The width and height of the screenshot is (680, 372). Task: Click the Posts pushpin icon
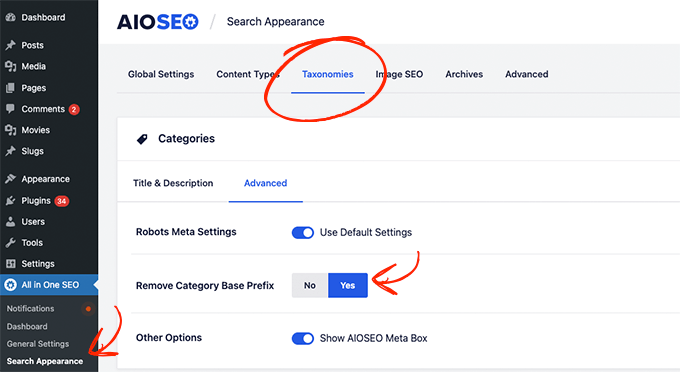10,45
